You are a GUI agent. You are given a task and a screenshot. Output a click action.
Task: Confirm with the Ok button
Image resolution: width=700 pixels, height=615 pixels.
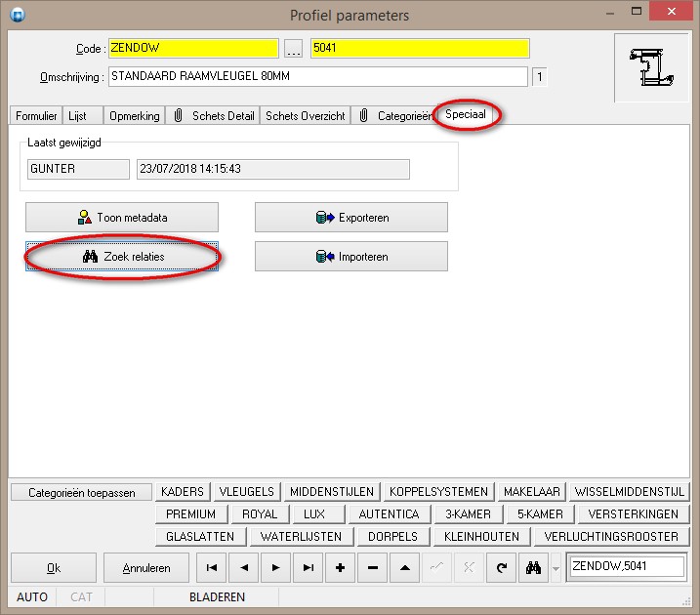tap(54, 568)
